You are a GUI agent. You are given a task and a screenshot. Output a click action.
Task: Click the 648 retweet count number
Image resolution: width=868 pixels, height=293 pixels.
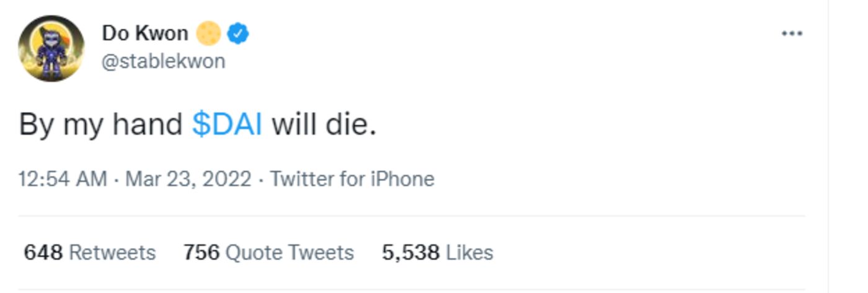[x=43, y=253]
